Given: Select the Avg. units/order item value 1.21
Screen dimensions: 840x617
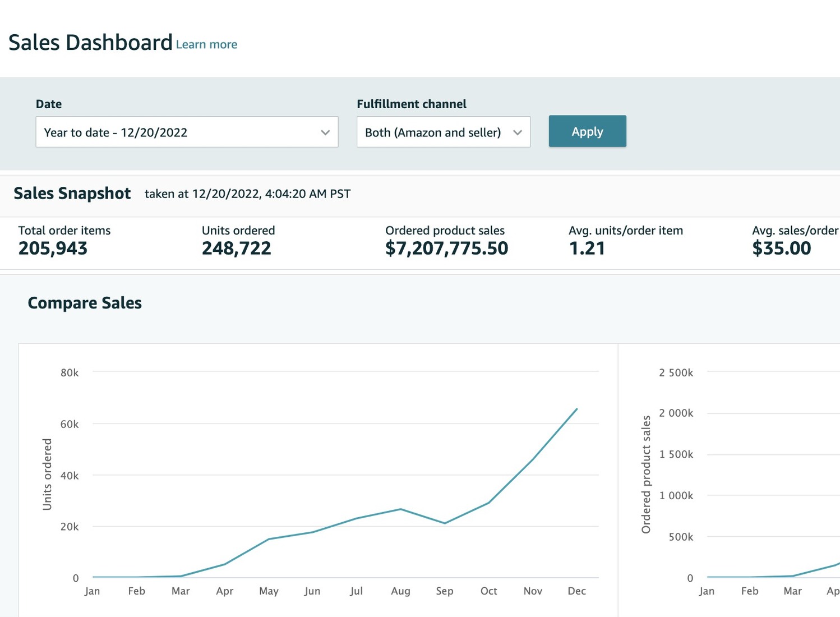Looking at the screenshot, I should click(x=587, y=248).
